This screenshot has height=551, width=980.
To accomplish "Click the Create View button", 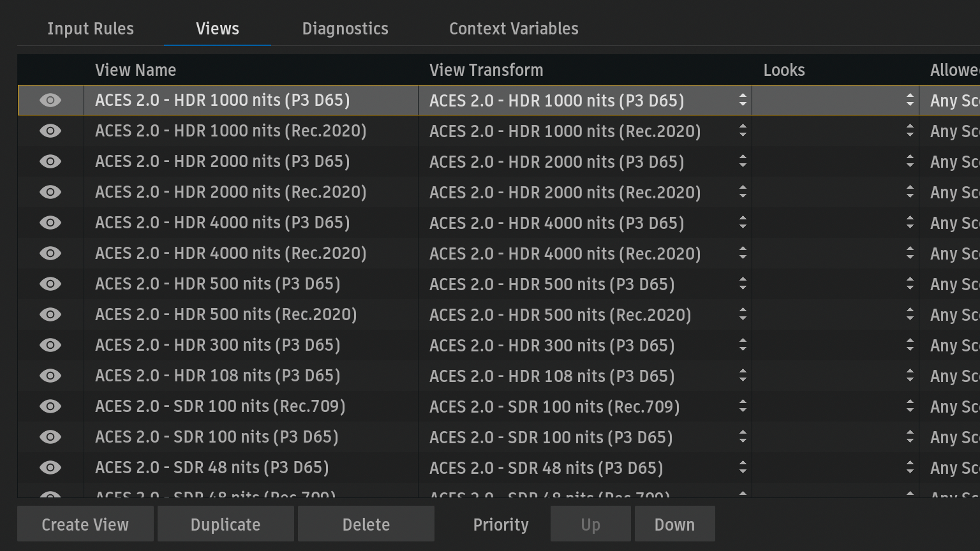I will (x=85, y=524).
